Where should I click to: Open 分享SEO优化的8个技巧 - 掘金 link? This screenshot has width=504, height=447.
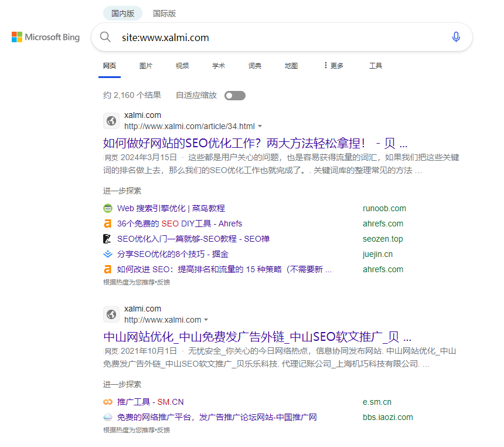tap(173, 254)
